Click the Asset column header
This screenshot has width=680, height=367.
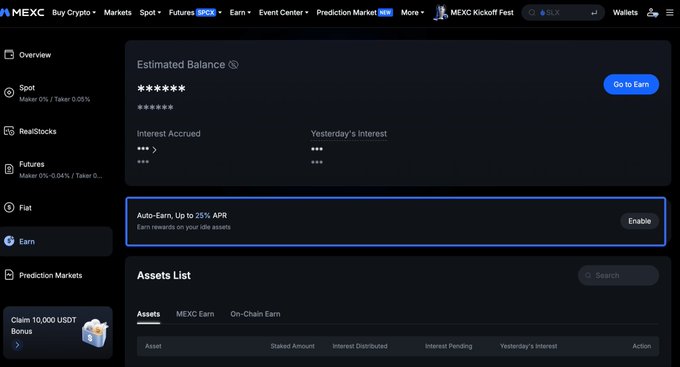pyautogui.click(x=153, y=346)
